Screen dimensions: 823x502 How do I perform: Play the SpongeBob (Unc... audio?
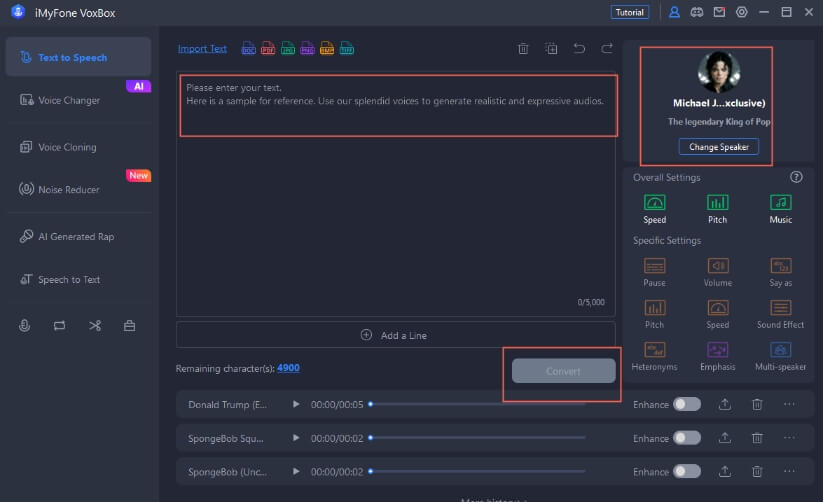296,471
